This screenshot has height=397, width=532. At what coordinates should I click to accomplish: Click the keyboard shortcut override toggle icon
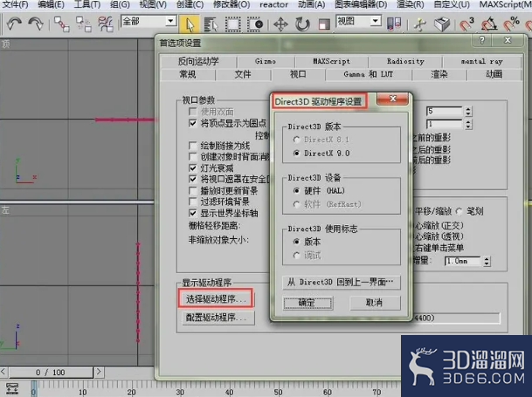(442, 24)
